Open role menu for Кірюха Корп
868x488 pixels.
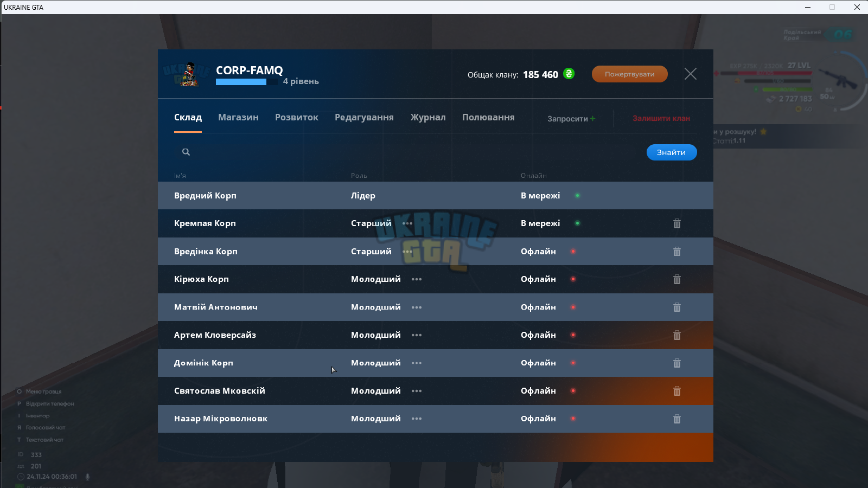[417, 279]
